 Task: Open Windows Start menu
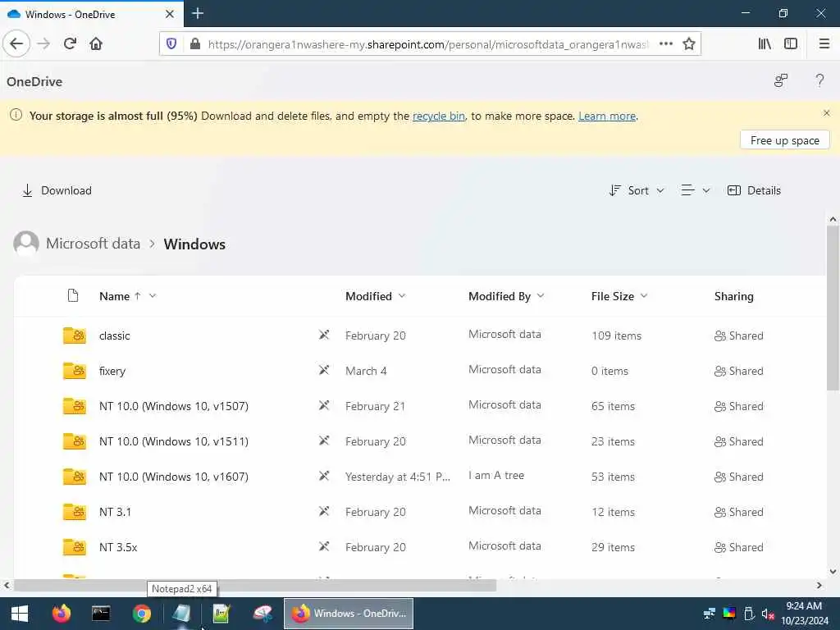tap(20, 614)
